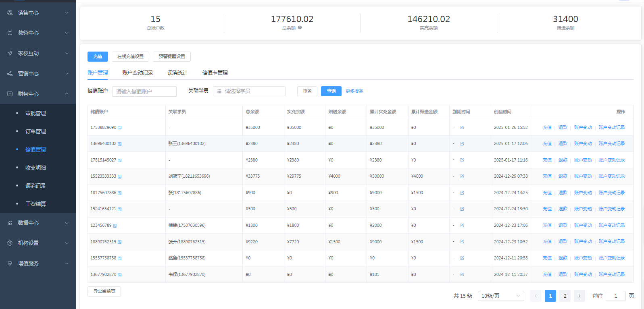Click detail icon next to account 13696400102
Screen dimensions: 644x309
point(120,144)
